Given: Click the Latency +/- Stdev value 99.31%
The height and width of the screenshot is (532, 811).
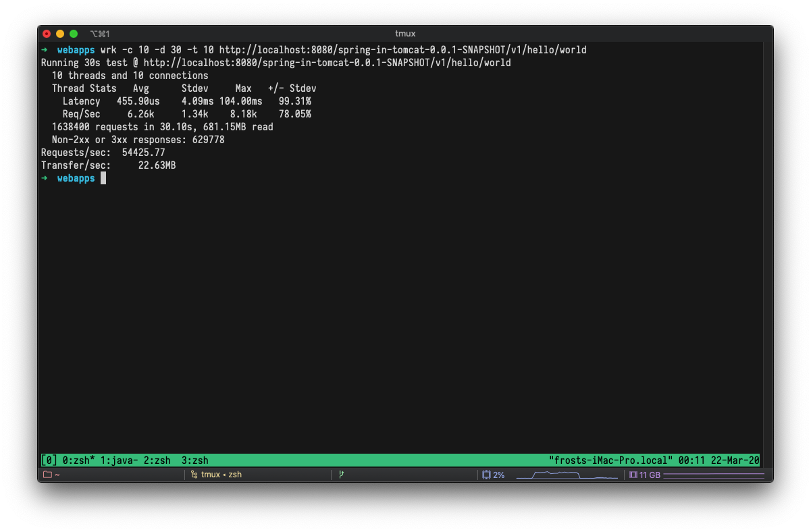Looking at the screenshot, I should coord(295,101).
